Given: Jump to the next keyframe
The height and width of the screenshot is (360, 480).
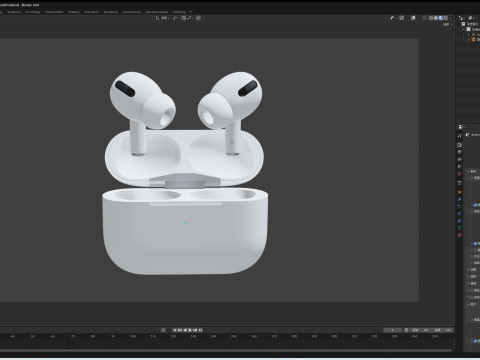Looking at the screenshot, I should point(195,330).
